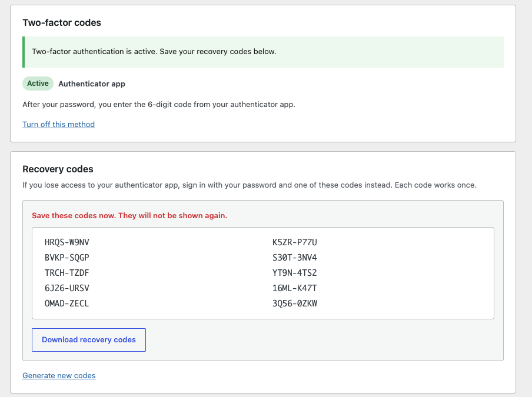Click the Authenticator app label
Image resolution: width=532 pixels, height=397 pixels.
92,84
